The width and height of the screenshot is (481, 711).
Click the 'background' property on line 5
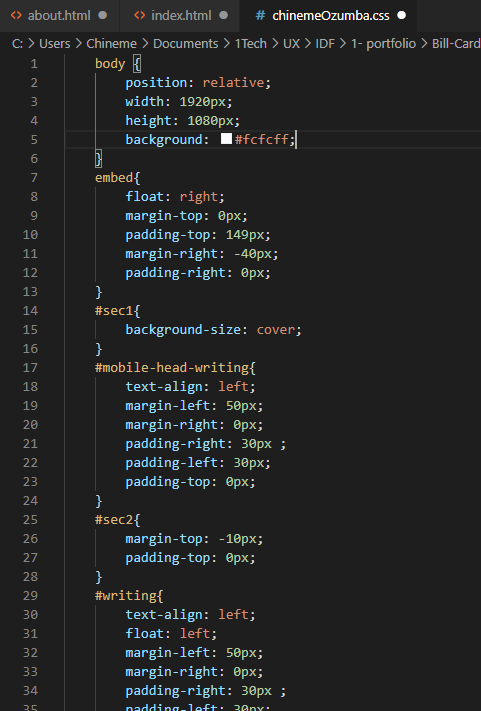pos(164,140)
